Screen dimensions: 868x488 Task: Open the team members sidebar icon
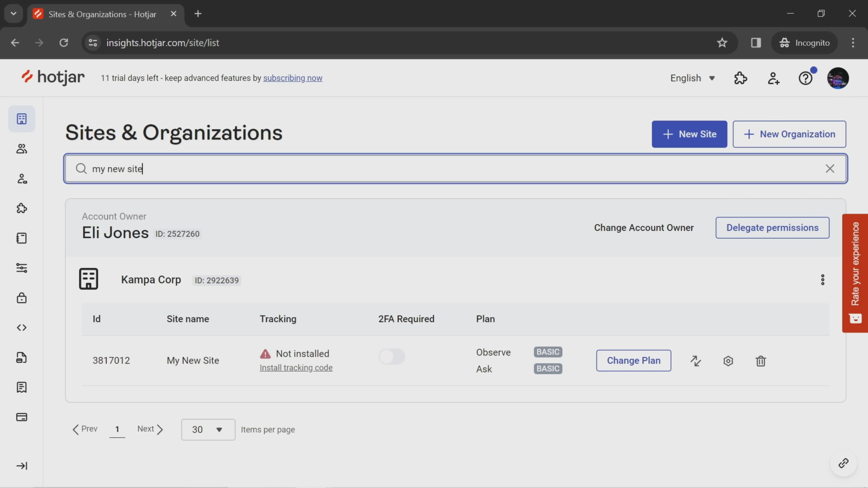(x=21, y=149)
